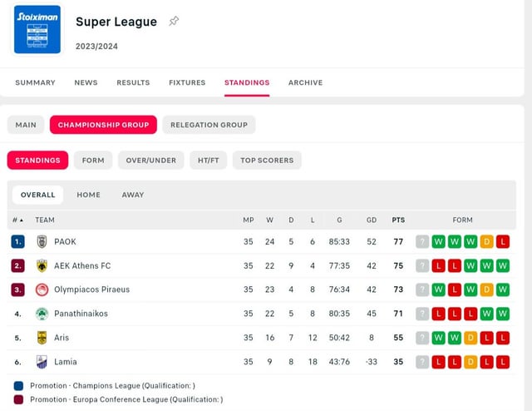532x411 pixels.
Task: Click Lamia upcoming match '?' form icon
Action: coord(422,362)
